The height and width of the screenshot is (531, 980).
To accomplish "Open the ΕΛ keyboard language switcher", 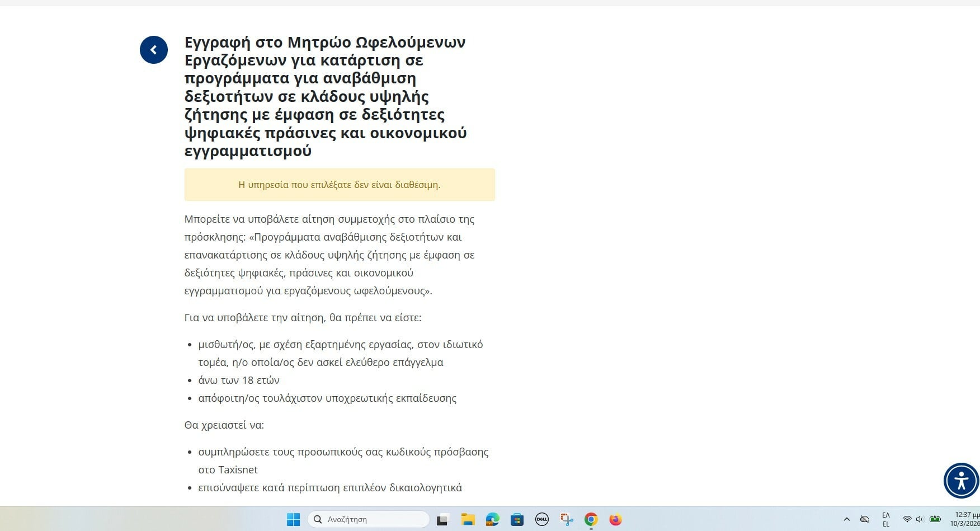I will (886, 520).
